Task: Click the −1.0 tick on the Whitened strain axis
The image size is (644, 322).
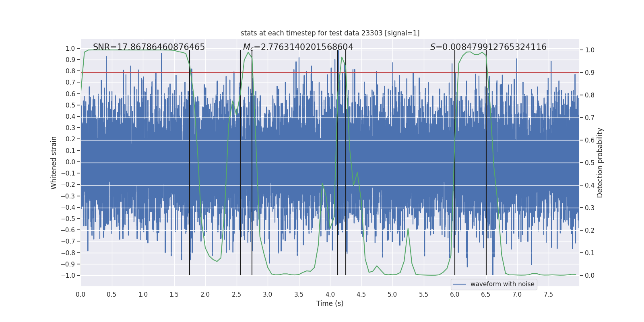Action: 68,275
